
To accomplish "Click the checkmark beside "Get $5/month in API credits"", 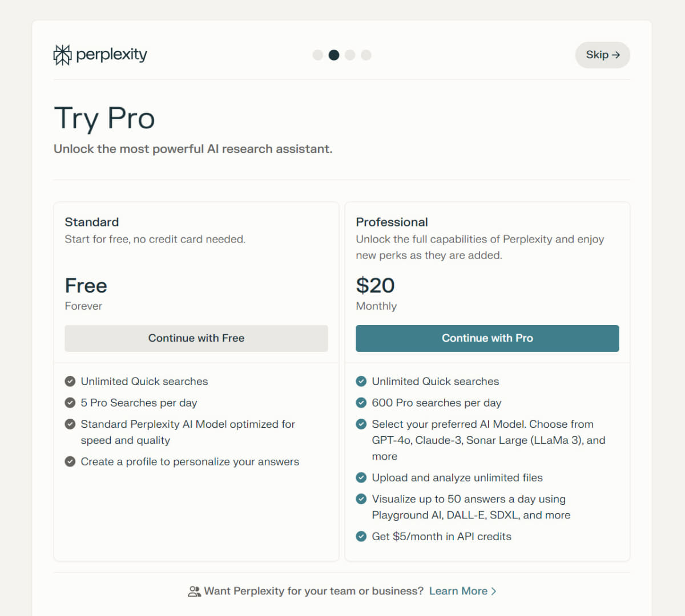I will pyautogui.click(x=361, y=536).
